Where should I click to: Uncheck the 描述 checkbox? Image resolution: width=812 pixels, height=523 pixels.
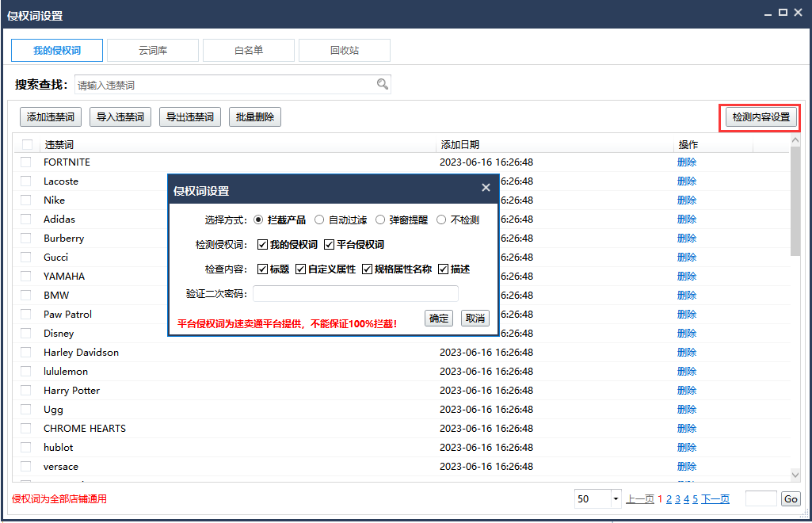pos(444,269)
